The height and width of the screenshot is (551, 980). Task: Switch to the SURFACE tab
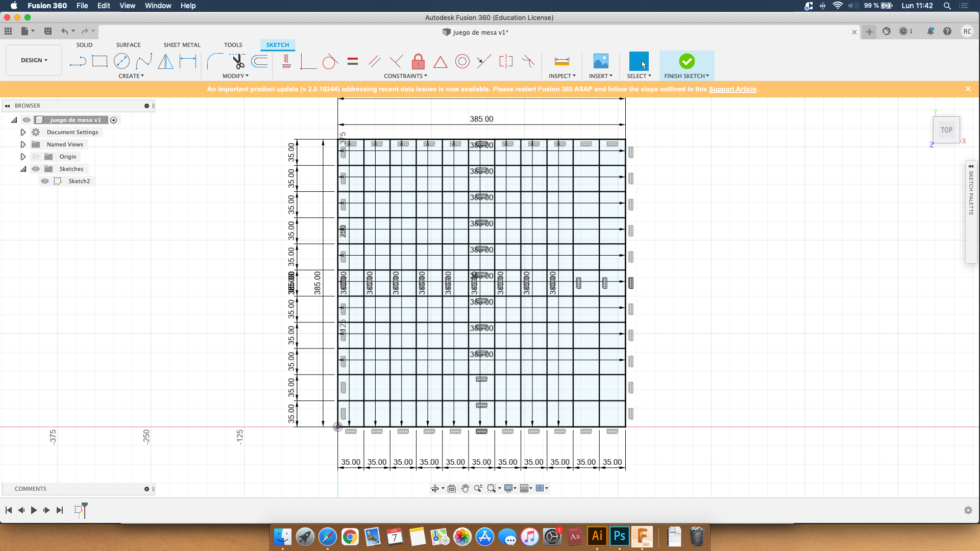tap(128, 45)
